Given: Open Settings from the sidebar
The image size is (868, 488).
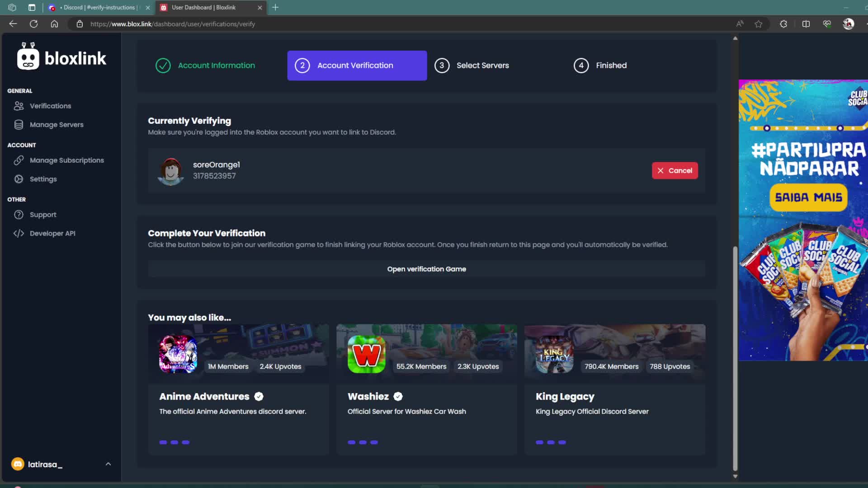Looking at the screenshot, I should click(44, 179).
